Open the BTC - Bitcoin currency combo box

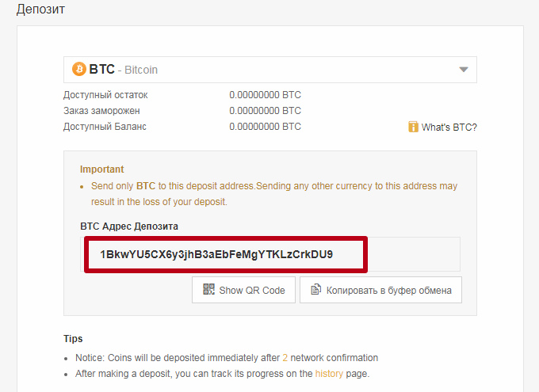coord(270,70)
